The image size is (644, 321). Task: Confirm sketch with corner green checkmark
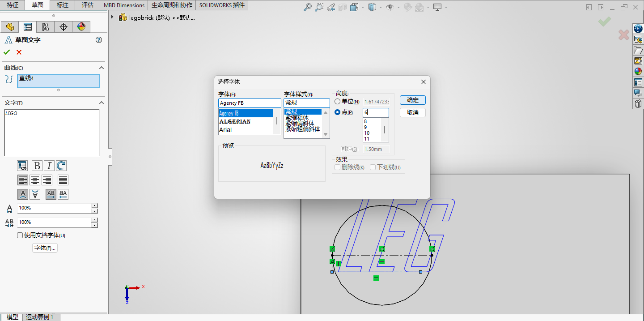(x=605, y=21)
